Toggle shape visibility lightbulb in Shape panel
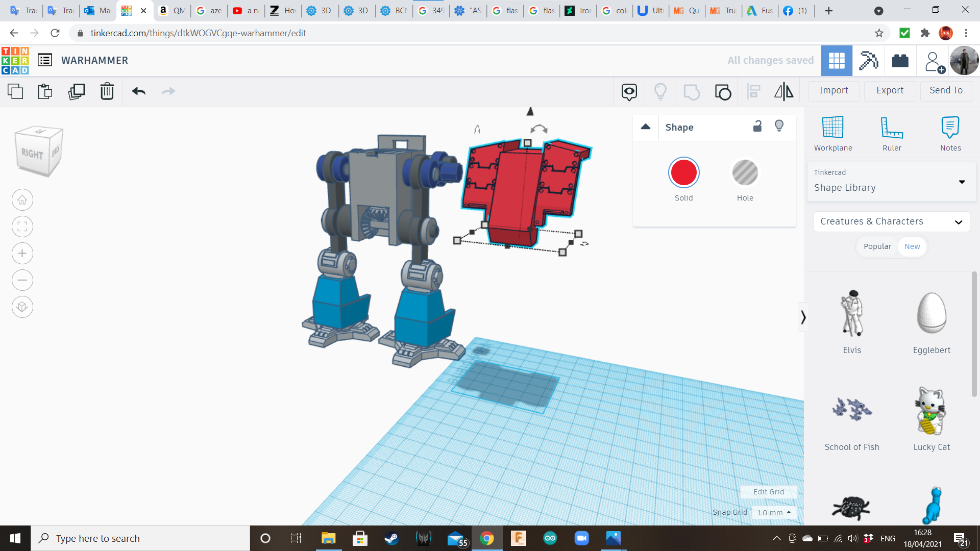Image resolution: width=980 pixels, height=551 pixels. pyautogui.click(x=779, y=126)
